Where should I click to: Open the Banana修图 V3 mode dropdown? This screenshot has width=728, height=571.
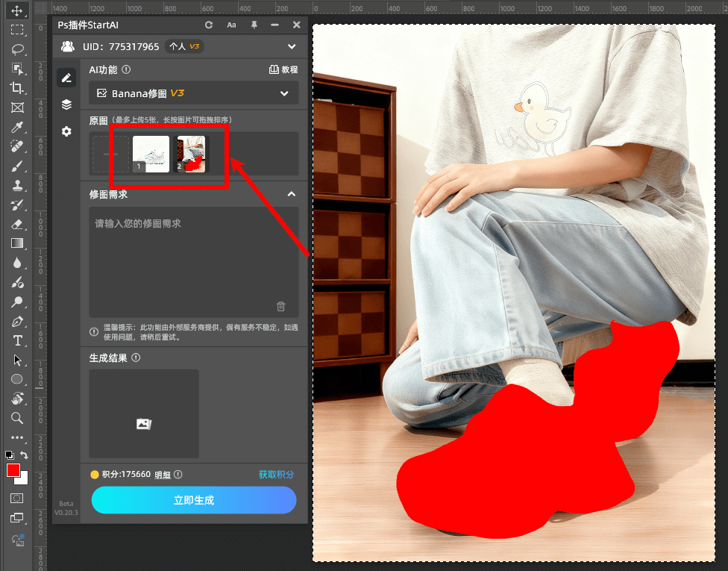pos(194,93)
